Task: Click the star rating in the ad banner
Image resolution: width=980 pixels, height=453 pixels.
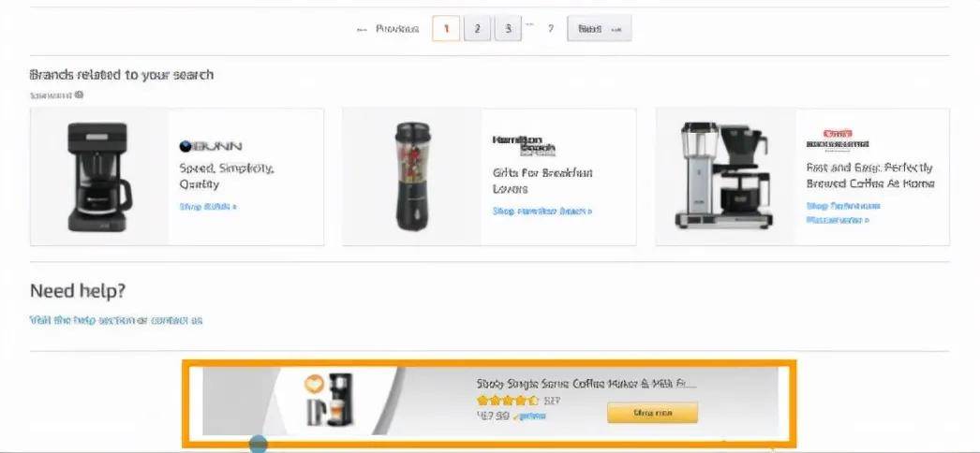Action: pos(507,400)
